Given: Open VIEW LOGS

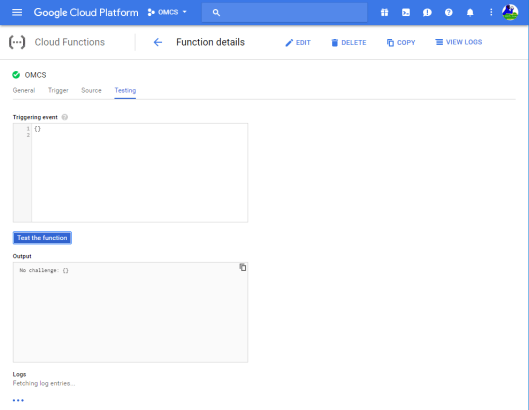Looking at the screenshot, I should (458, 42).
